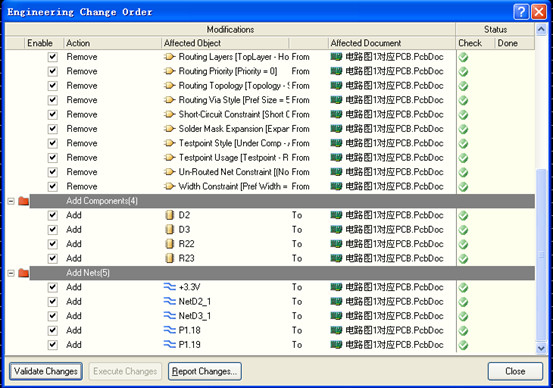Screen dimensions: 553x388
Task: Collapse the Add Components(4) group
Action: (x=11, y=201)
